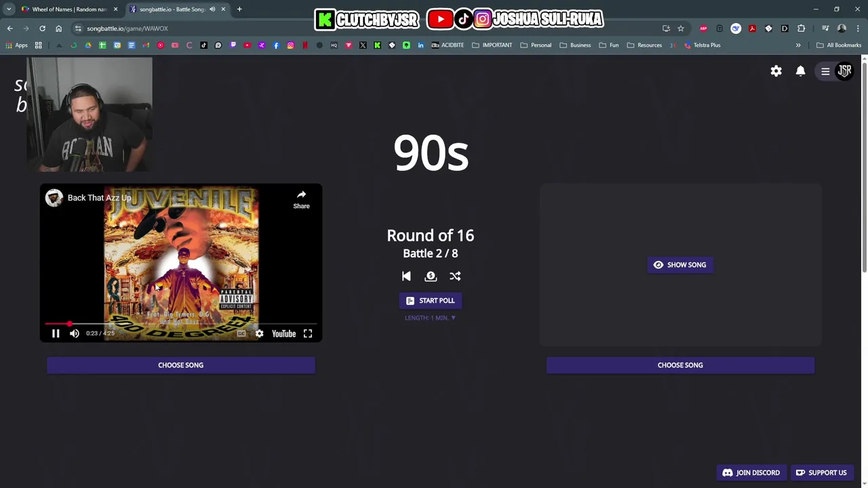Shuffle the battle songs
The image size is (868, 488).
tap(455, 276)
